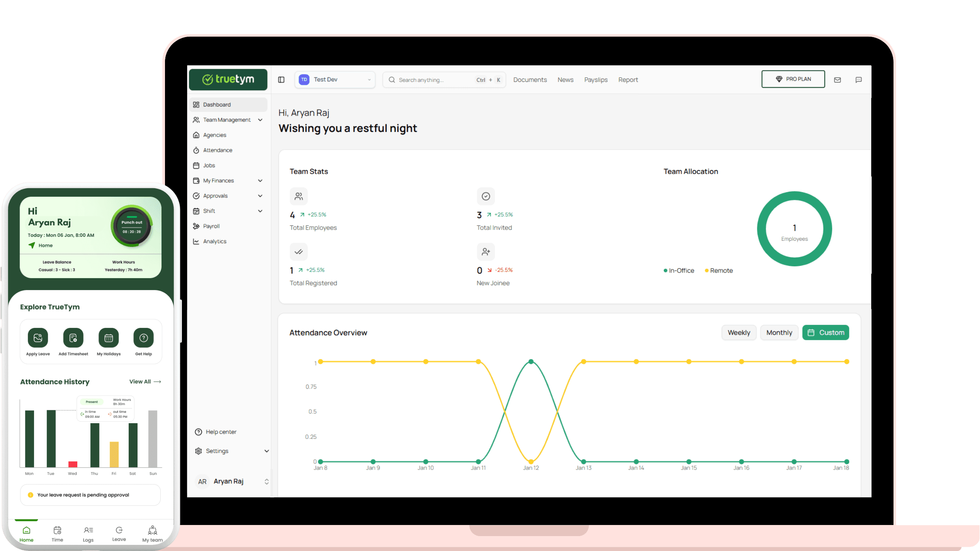Viewport: 980px width, 551px height.
Task: Open the Dashboard from the sidebar
Action: 217,104
